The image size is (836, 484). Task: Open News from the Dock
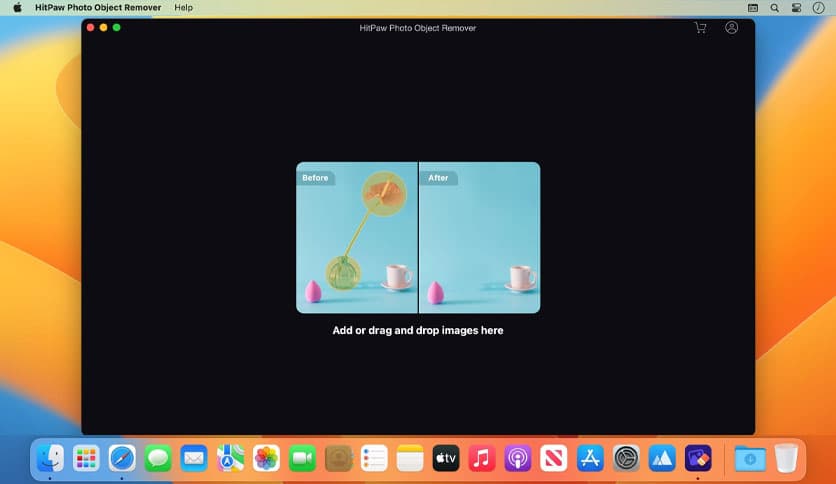(x=554, y=458)
